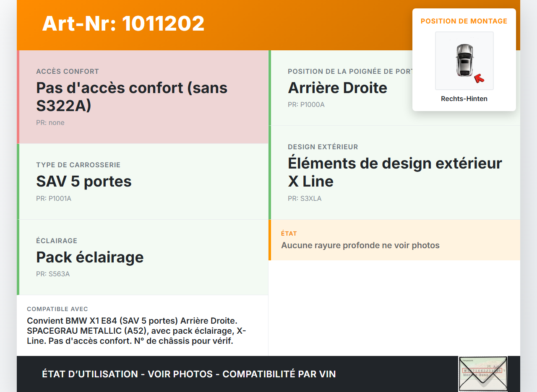The width and height of the screenshot is (537, 392).
Task: Click the 'TYPE DE CARROSSERIE' label
Action: coord(78,165)
